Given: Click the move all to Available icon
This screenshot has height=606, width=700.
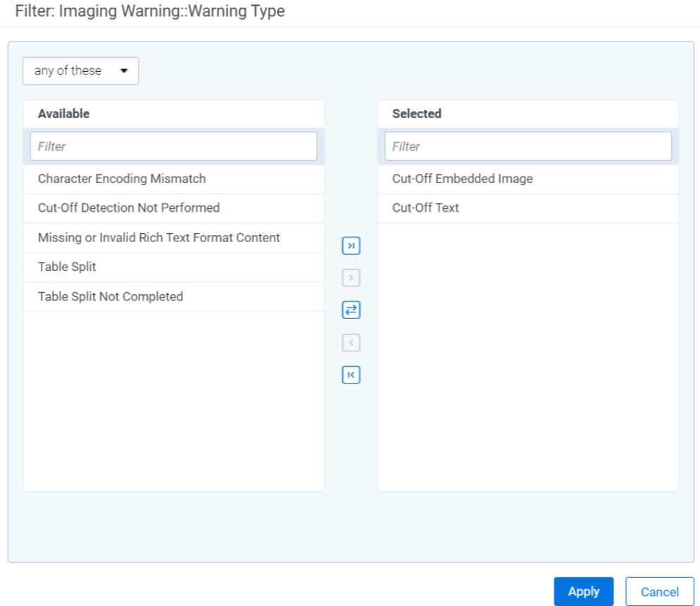Looking at the screenshot, I should pyautogui.click(x=351, y=375).
